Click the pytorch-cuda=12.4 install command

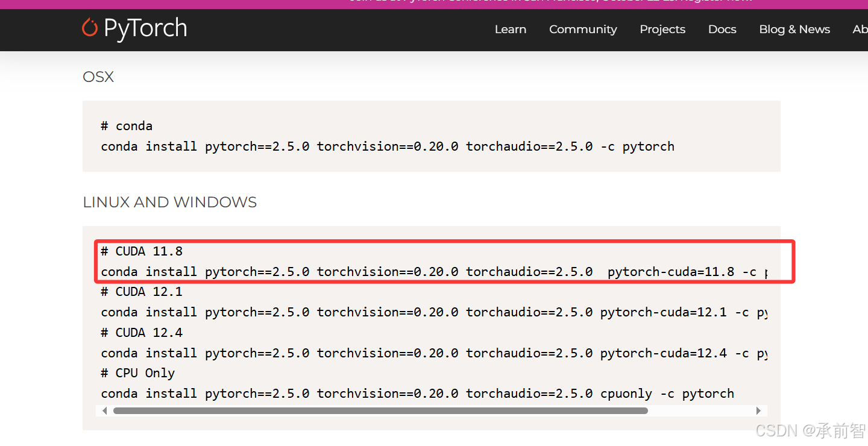click(x=434, y=353)
